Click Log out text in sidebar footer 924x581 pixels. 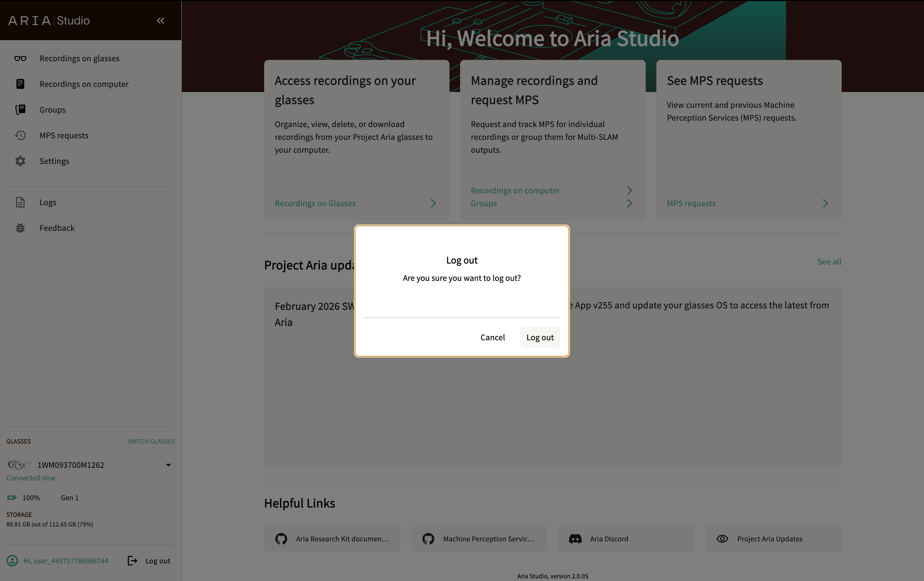[x=158, y=561]
